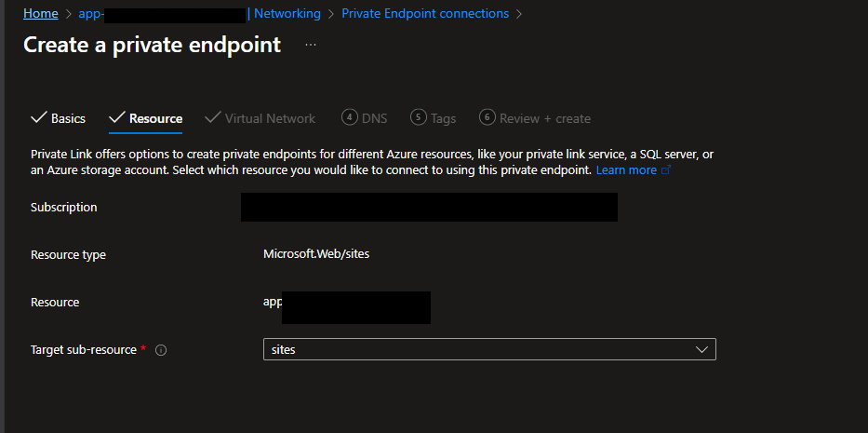Click the Subscription field label
Image resolution: width=868 pixels, height=433 pixels.
click(63, 208)
